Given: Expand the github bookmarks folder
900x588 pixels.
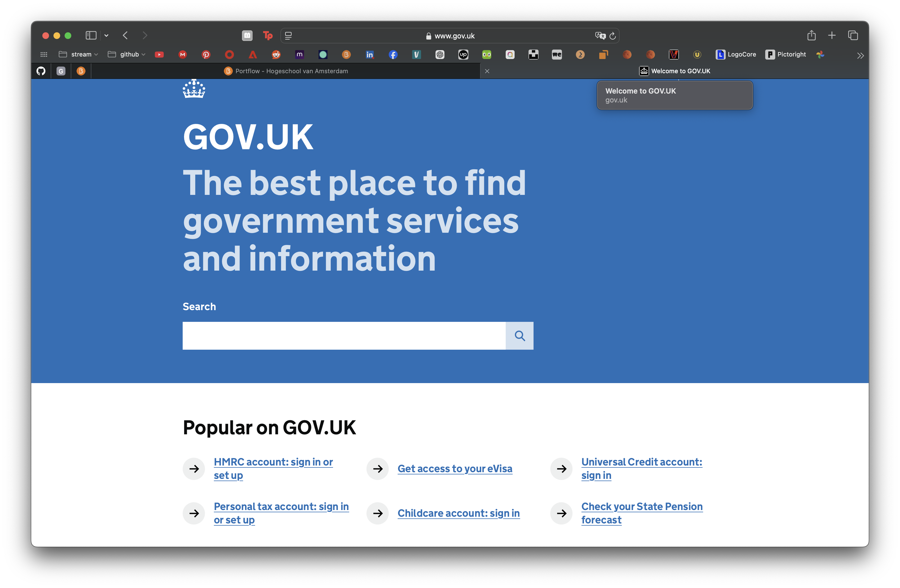Looking at the screenshot, I should click(x=127, y=55).
